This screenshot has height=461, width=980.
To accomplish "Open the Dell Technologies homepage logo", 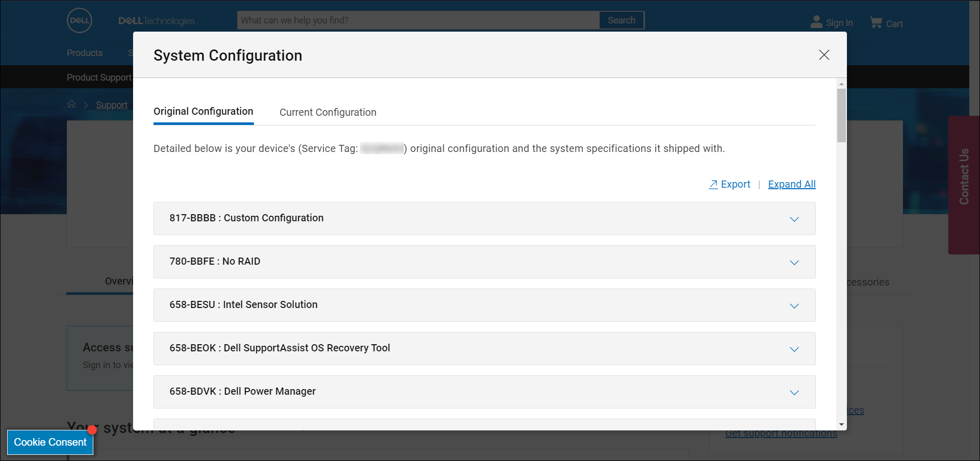I will 156,21.
